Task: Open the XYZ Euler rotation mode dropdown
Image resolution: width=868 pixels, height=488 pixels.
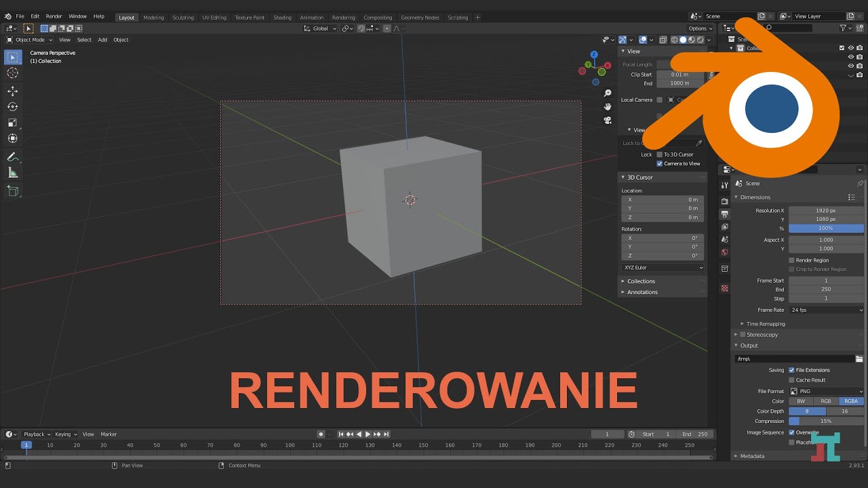Action: coord(663,268)
